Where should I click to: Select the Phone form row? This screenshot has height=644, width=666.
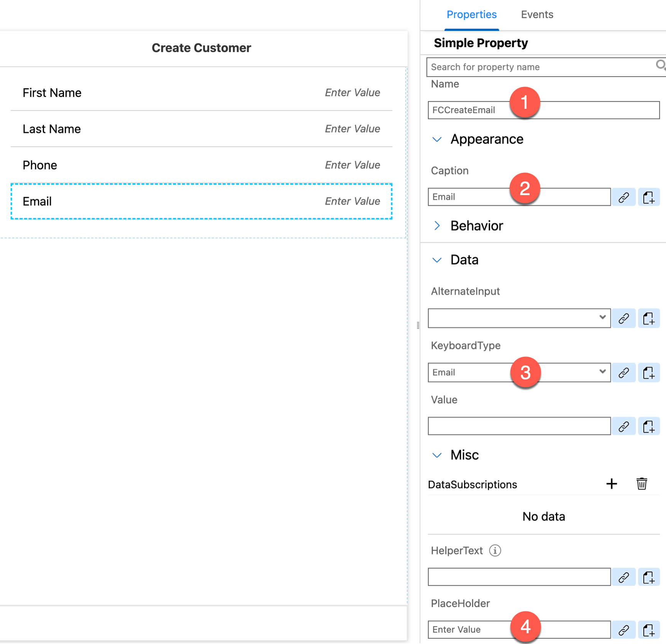click(x=202, y=165)
